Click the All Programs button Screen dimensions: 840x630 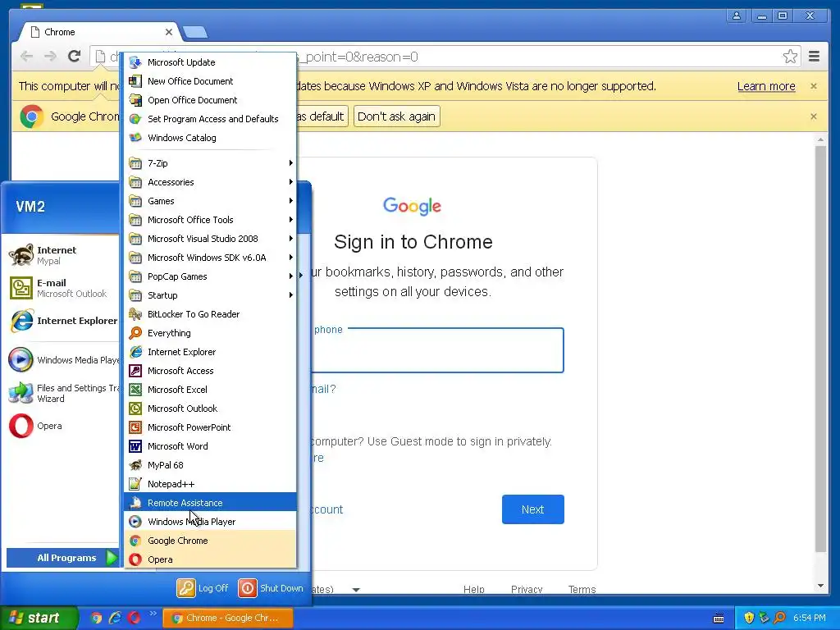(63, 558)
